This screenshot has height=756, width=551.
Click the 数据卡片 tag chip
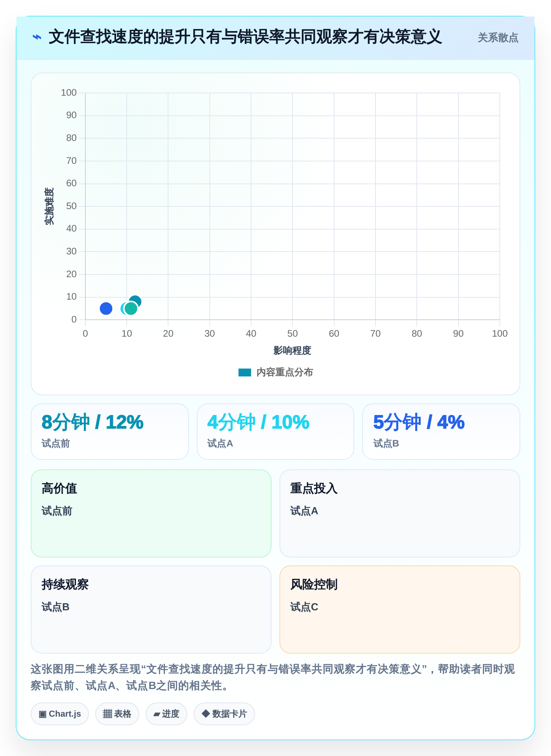click(x=224, y=714)
